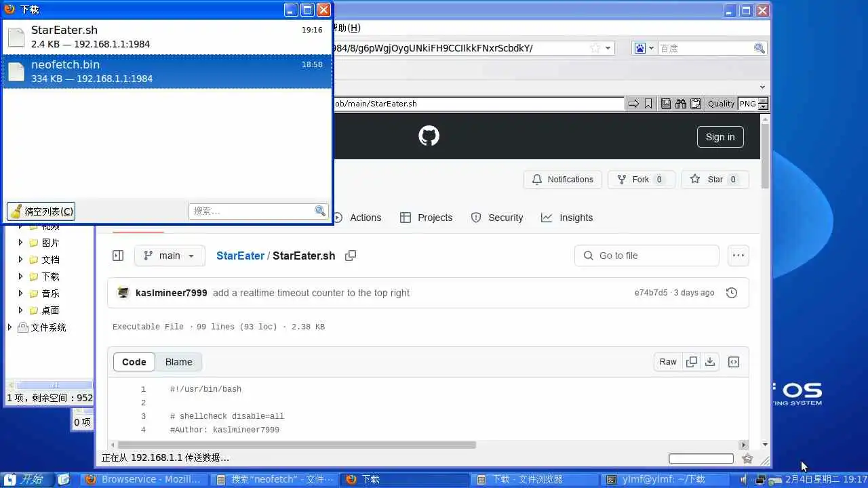
Task: Expand the 文档 folder in file tree
Action: 21,260
